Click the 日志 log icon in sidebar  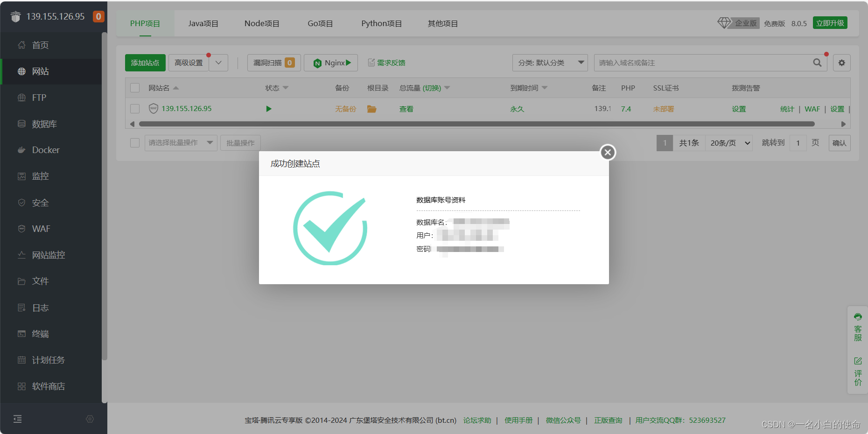tap(21, 308)
